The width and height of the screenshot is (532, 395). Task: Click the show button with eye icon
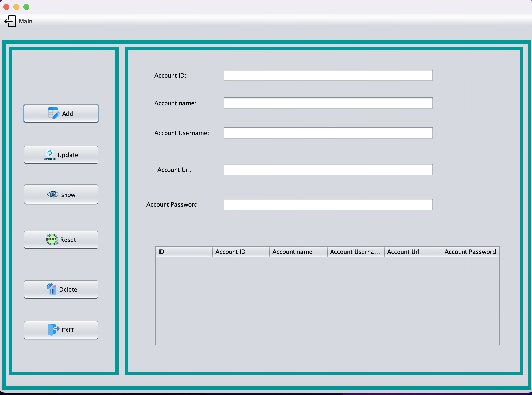pyautogui.click(x=61, y=194)
